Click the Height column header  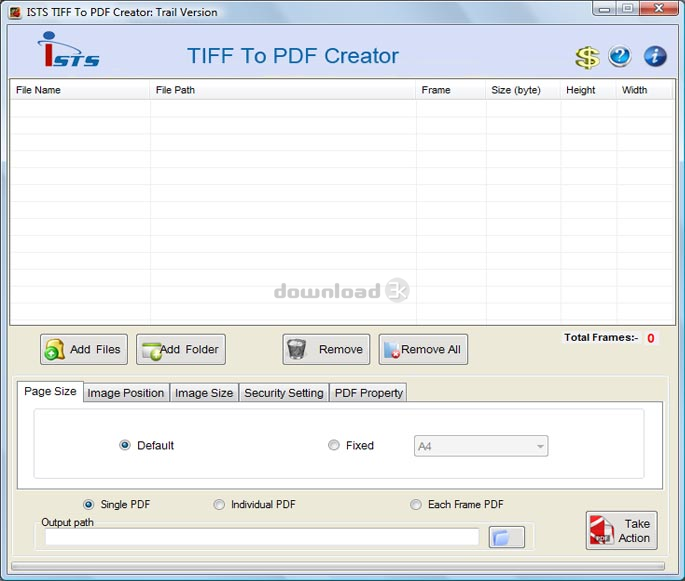tap(588, 90)
